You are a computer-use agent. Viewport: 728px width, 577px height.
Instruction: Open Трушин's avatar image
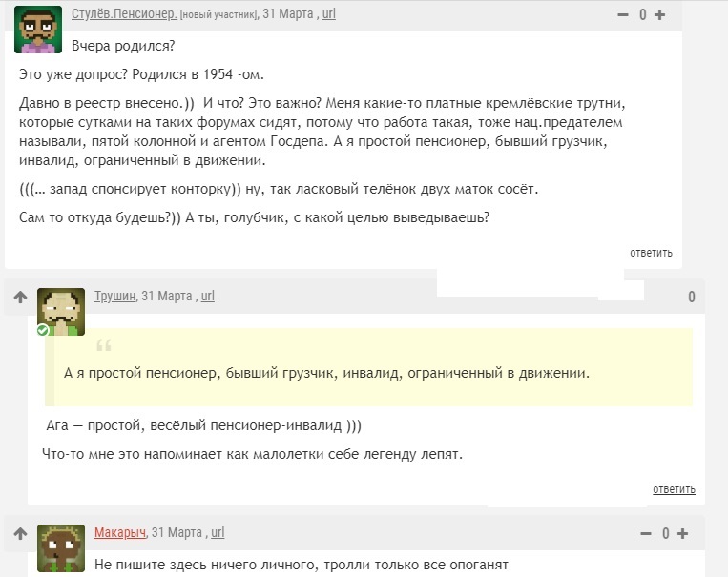[x=61, y=312]
